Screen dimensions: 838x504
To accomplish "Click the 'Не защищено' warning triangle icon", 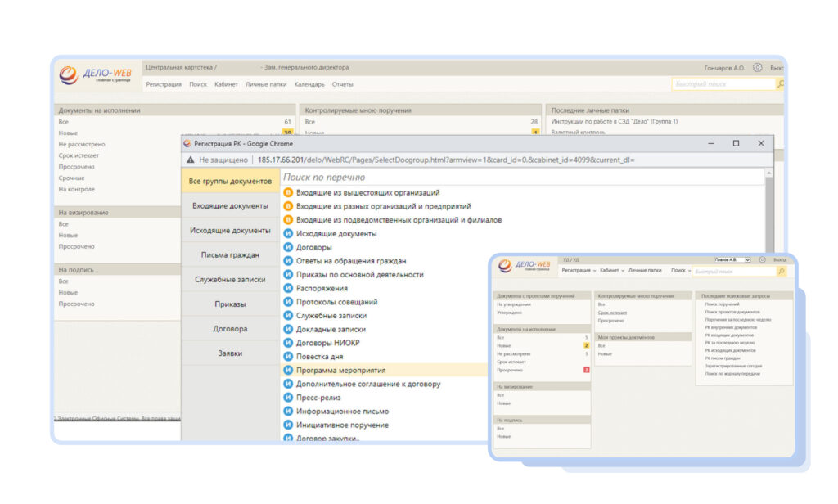I will [x=190, y=160].
